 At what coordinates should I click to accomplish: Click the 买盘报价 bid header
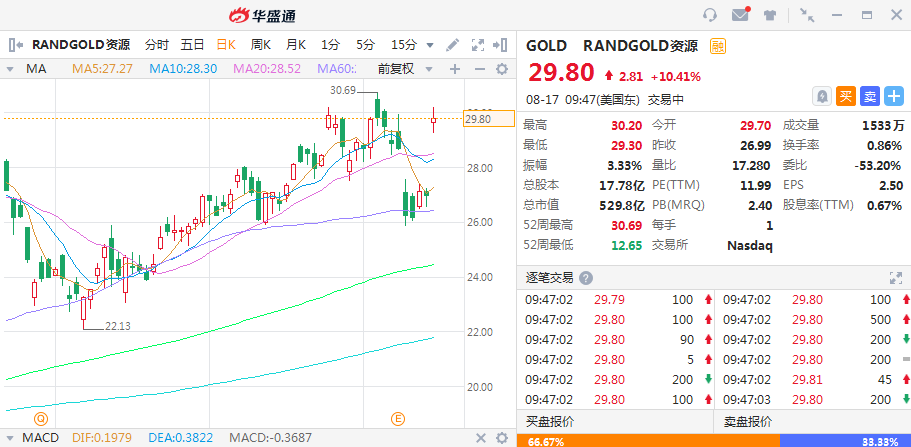click(550, 421)
